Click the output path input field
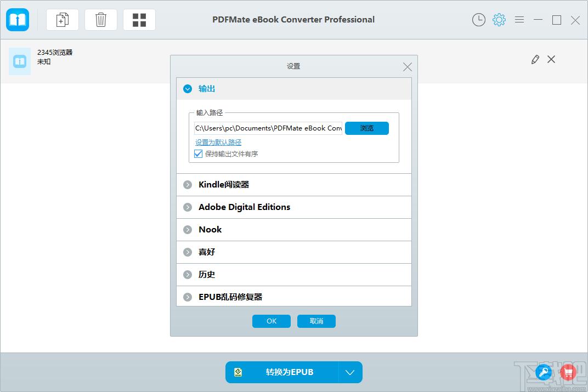 (268, 128)
